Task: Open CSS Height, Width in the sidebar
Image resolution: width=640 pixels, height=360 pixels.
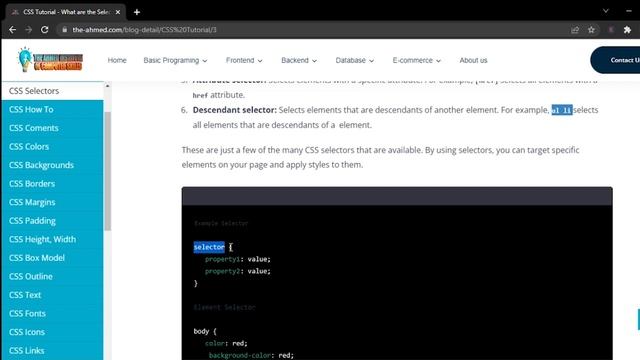Action: click(x=52, y=239)
